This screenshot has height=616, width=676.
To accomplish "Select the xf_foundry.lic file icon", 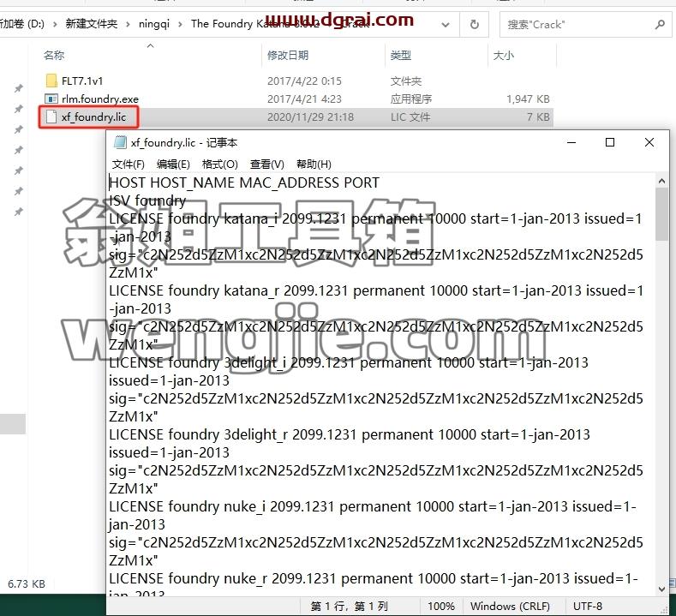I will pyautogui.click(x=51, y=117).
